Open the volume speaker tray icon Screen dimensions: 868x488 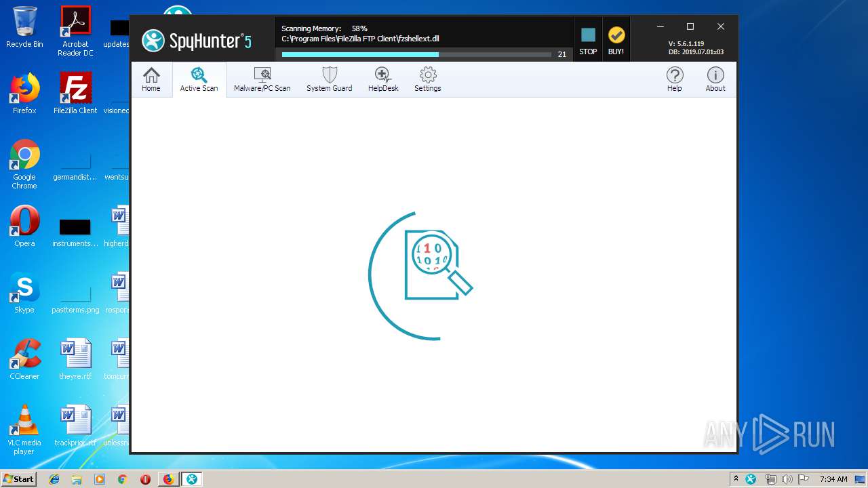click(x=787, y=479)
